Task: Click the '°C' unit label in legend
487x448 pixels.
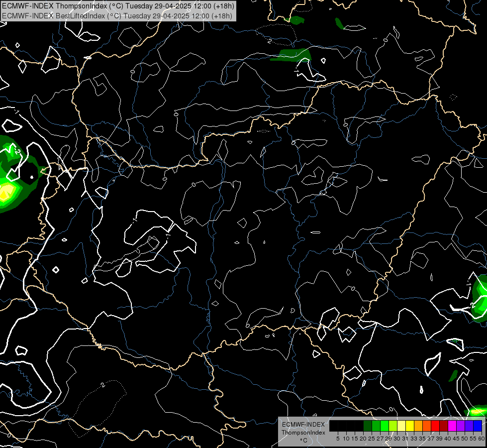Action: [303, 441]
